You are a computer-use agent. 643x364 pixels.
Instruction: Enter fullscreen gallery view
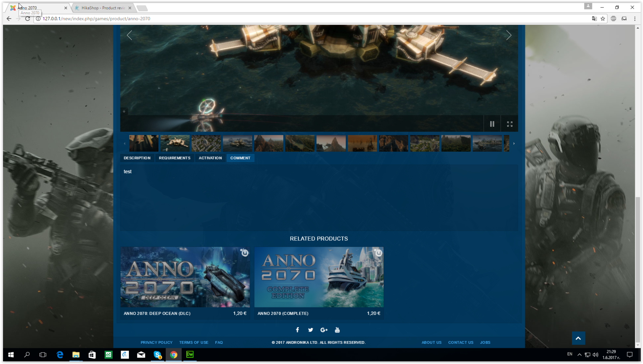[510, 124]
